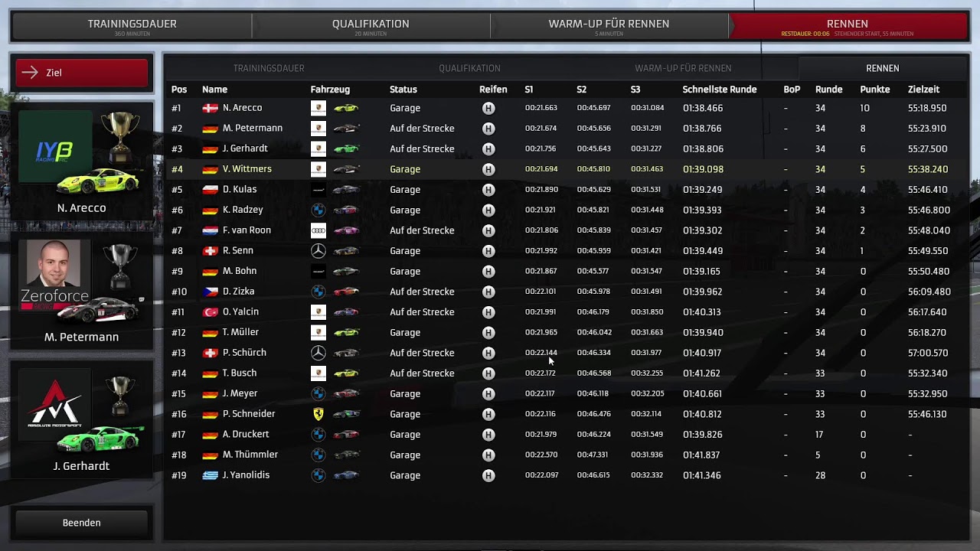
Task: Select the driver name N. Arecco in table
Action: [x=242, y=108]
